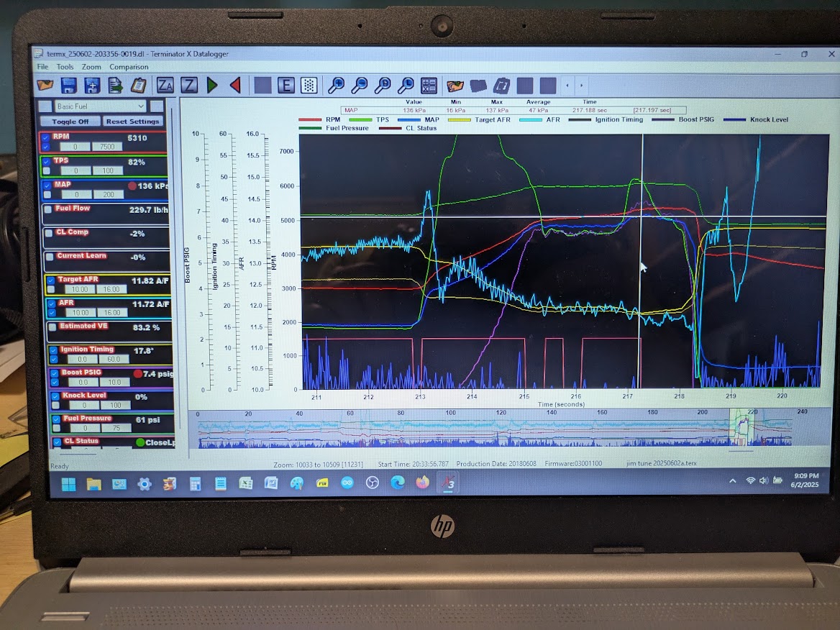Click the fourth magnifier zoom icon
This screenshot has width=840, height=630.
(x=406, y=85)
